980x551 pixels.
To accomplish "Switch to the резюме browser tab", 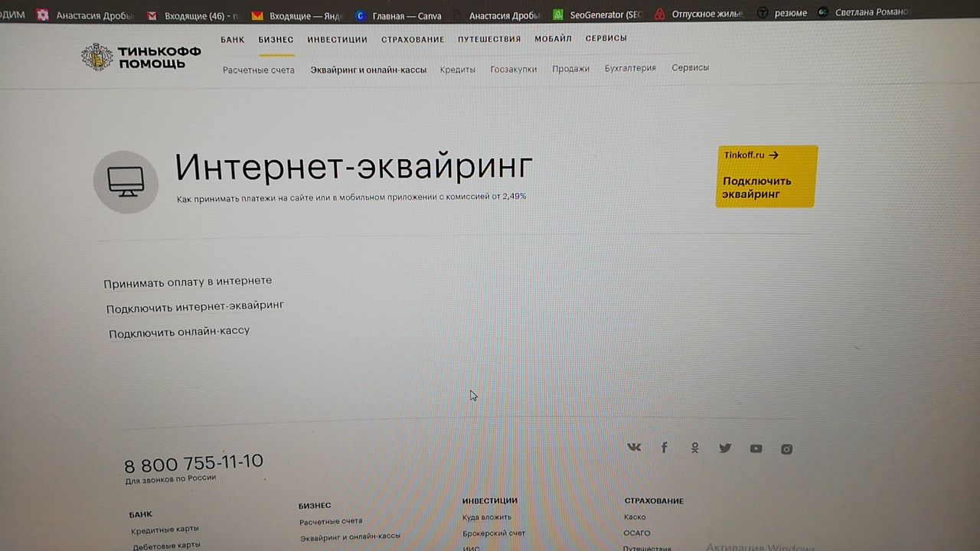I will [782, 13].
